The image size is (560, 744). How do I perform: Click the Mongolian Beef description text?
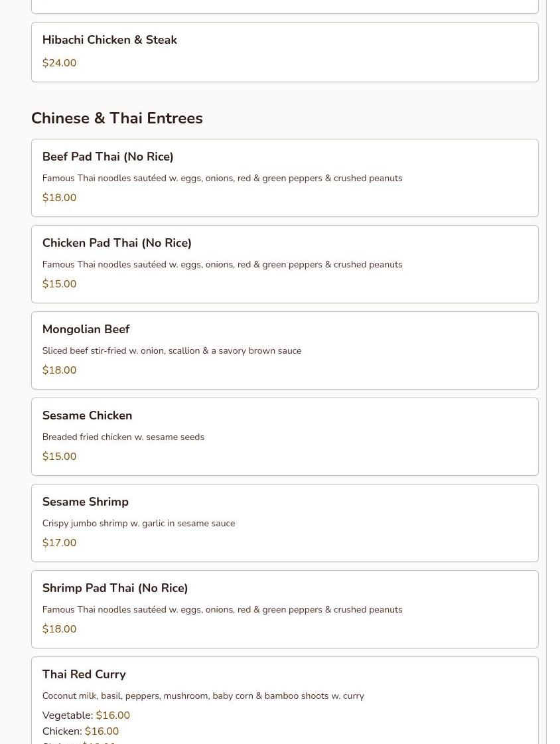(x=172, y=350)
